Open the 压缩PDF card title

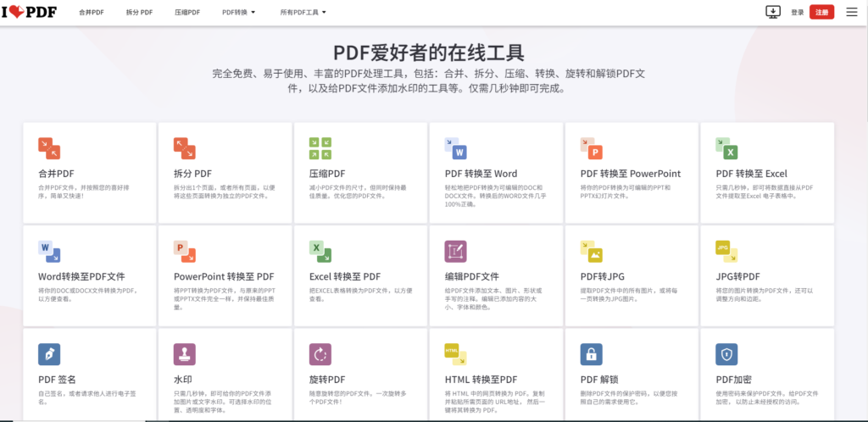point(327,174)
